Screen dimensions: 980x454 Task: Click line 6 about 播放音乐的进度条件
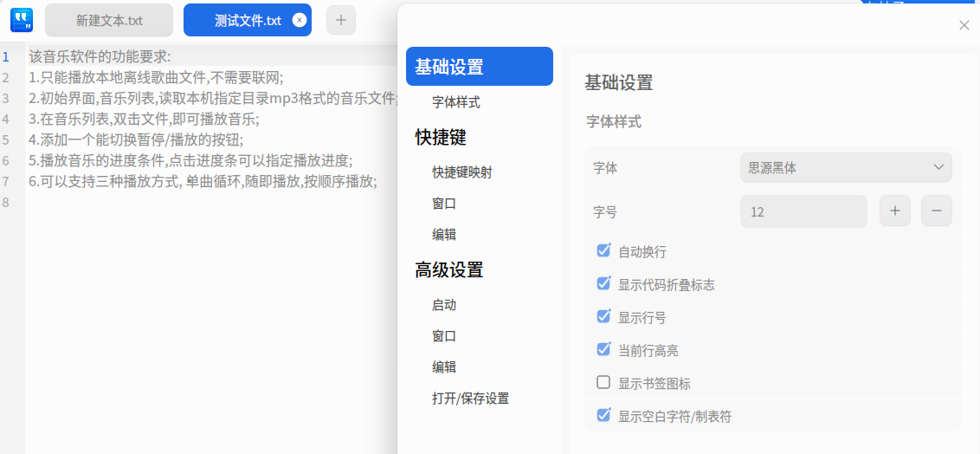pos(190,160)
